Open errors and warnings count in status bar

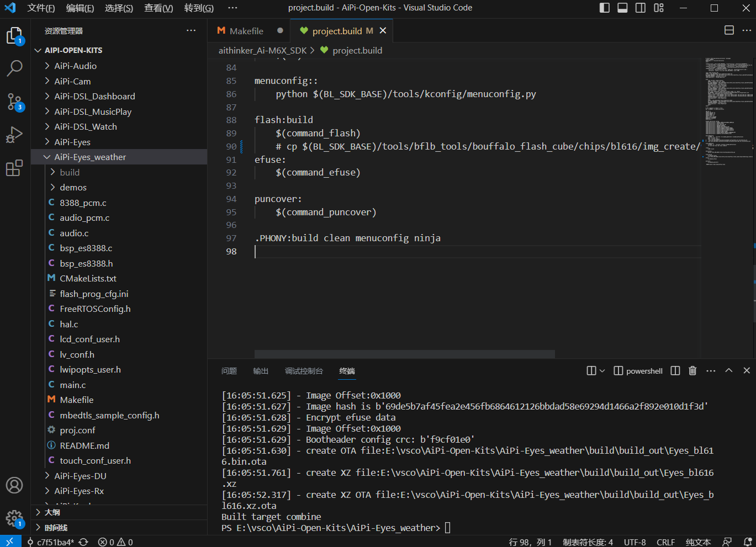[115, 542]
